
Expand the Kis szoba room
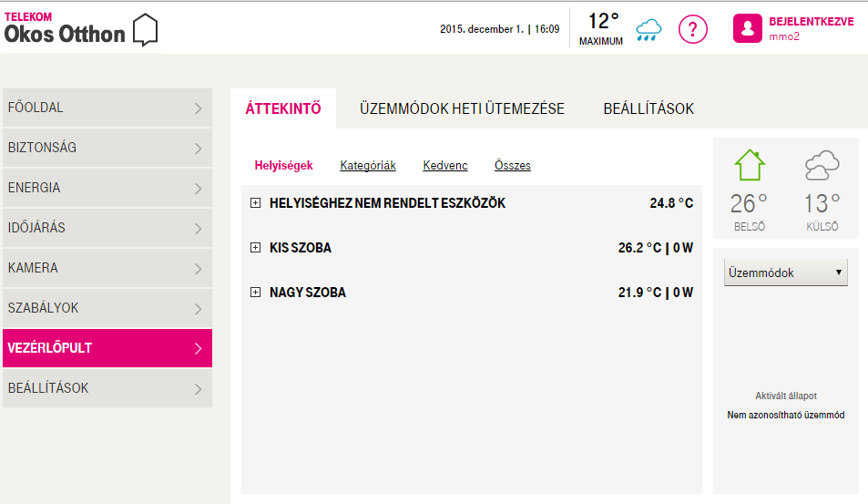point(255,248)
